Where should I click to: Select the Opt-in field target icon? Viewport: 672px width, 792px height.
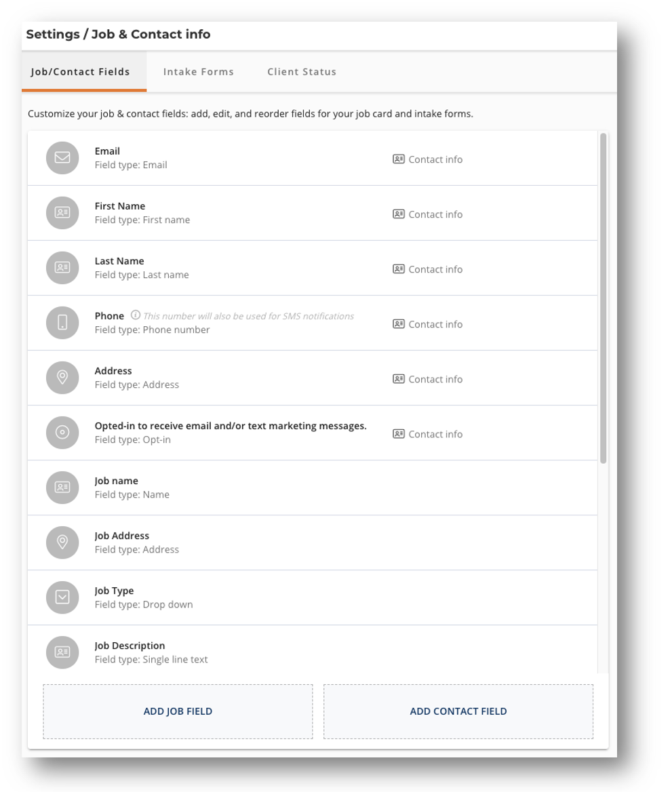coord(62,433)
